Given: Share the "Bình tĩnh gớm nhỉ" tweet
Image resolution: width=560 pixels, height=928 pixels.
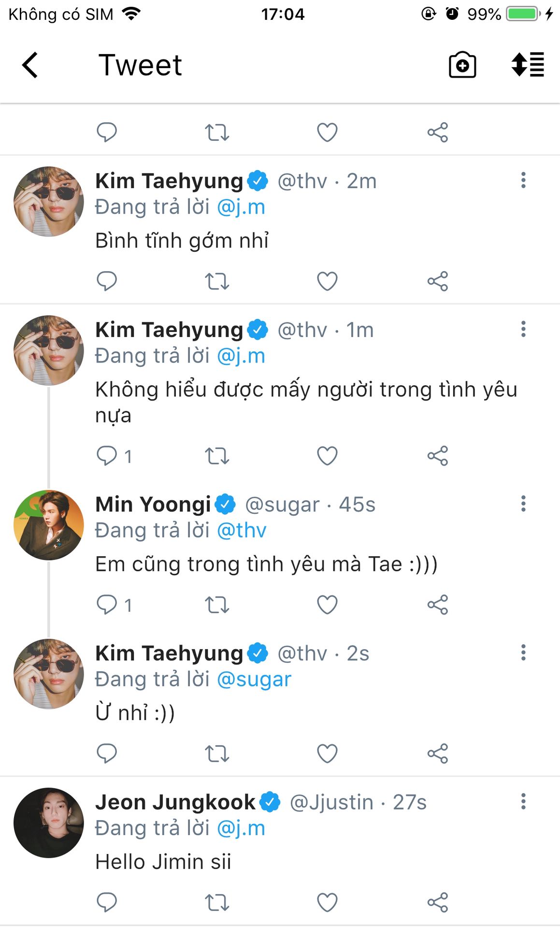Looking at the screenshot, I should coord(438,281).
